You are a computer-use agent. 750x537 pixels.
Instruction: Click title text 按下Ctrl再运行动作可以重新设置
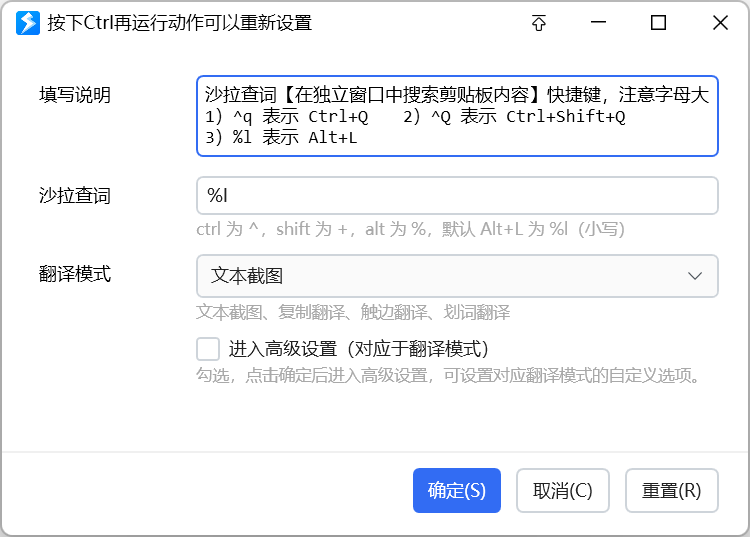tap(180, 23)
